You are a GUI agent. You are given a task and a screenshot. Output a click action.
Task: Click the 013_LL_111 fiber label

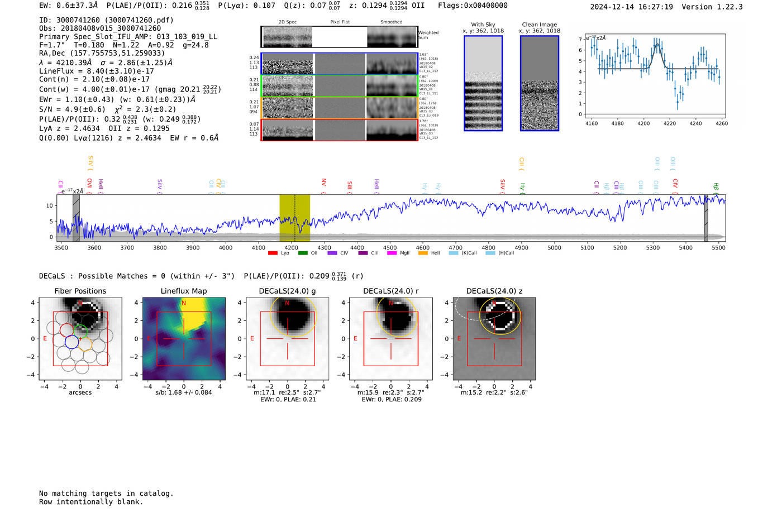coord(429,93)
